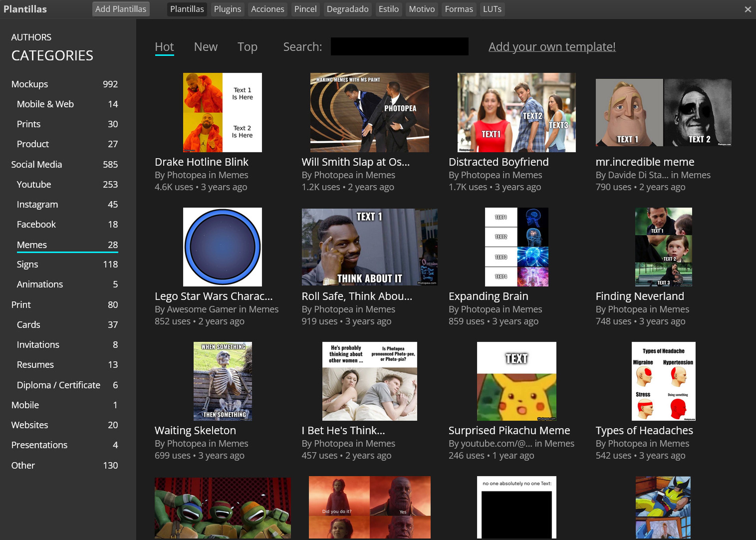
Task: Close the Plantillas window with X
Action: [748, 9]
